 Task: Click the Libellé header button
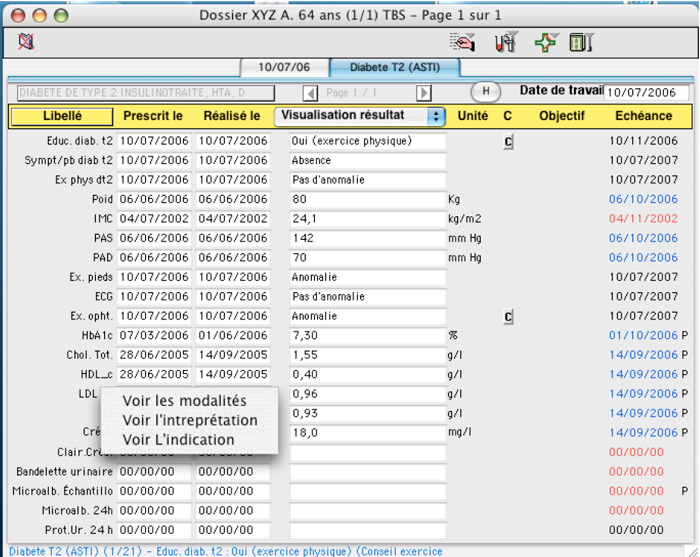[62, 116]
